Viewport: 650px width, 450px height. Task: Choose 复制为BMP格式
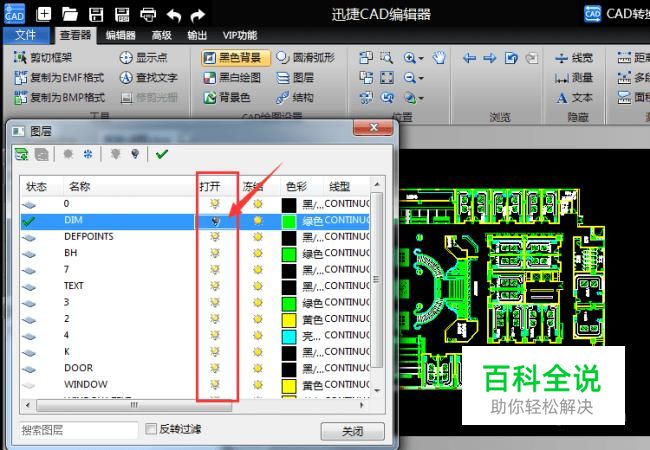coord(59,97)
